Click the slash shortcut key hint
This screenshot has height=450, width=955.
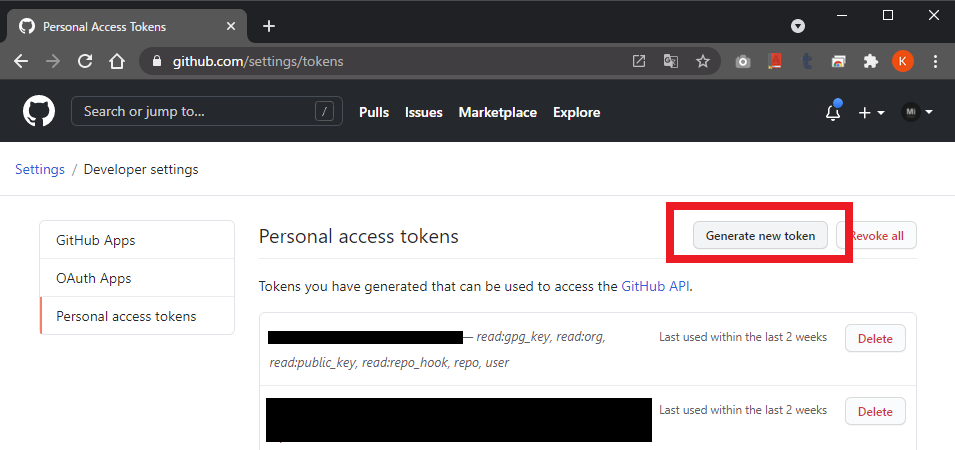[325, 111]
